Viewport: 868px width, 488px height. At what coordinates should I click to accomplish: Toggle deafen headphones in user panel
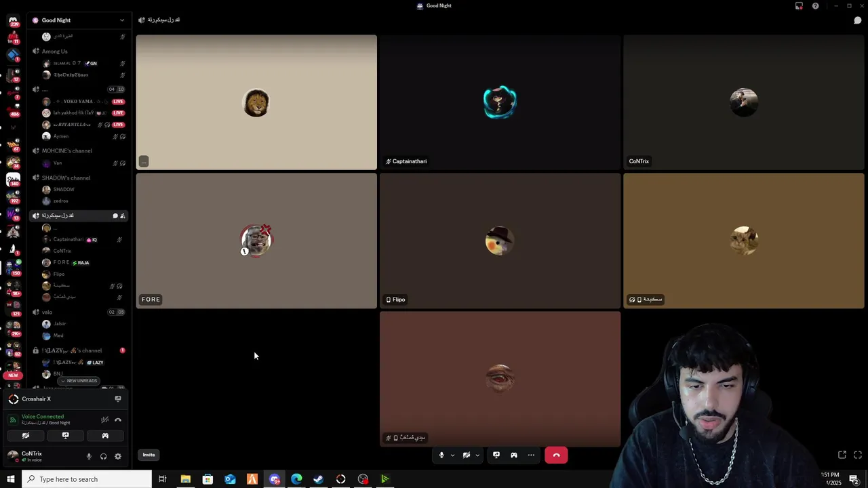103,457
